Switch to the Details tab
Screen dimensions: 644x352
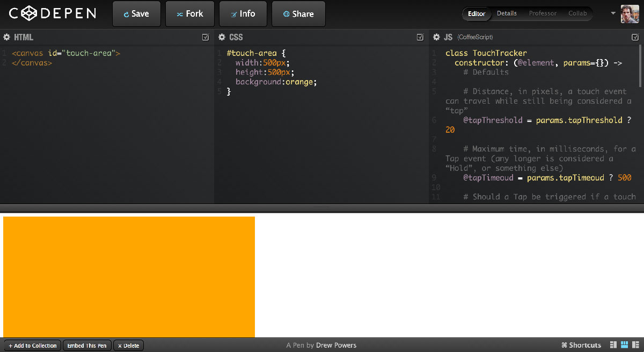click(x=507, y=13)
